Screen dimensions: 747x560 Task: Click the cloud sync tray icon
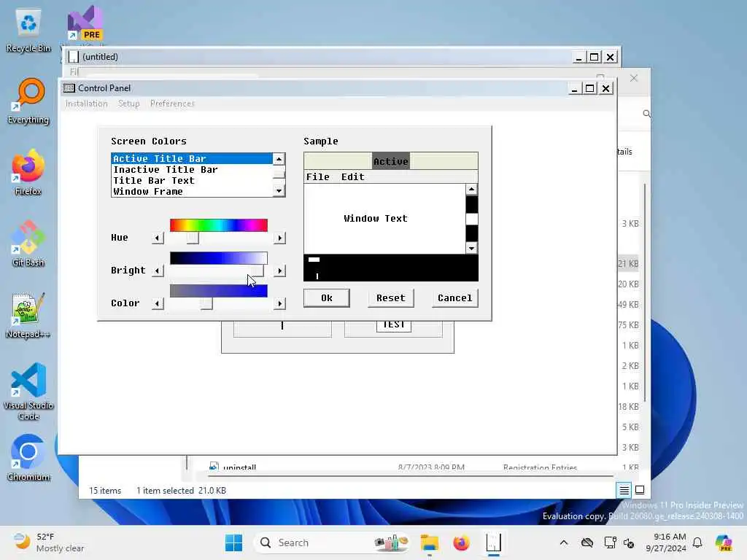click(x=587, y=542)
